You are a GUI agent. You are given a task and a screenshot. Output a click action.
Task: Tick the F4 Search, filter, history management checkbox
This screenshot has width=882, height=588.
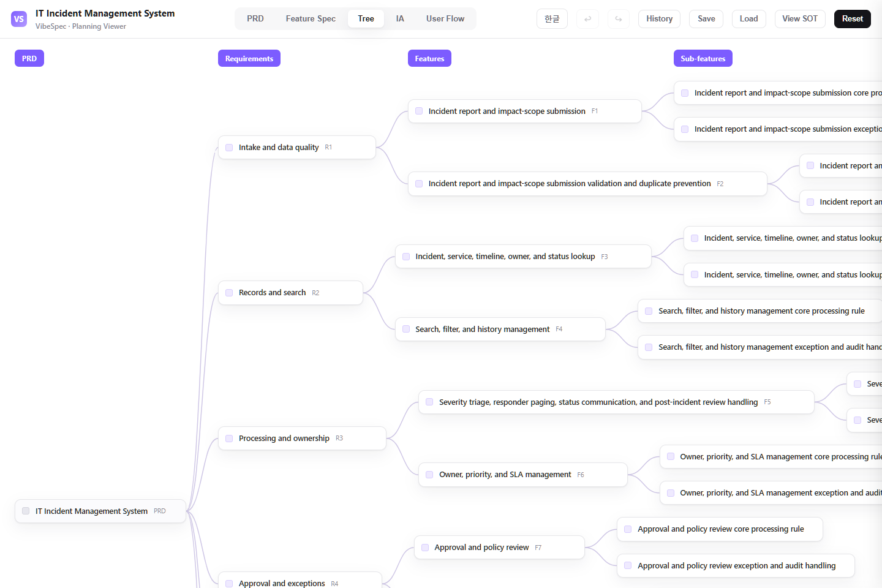click(x=406, y=330)
